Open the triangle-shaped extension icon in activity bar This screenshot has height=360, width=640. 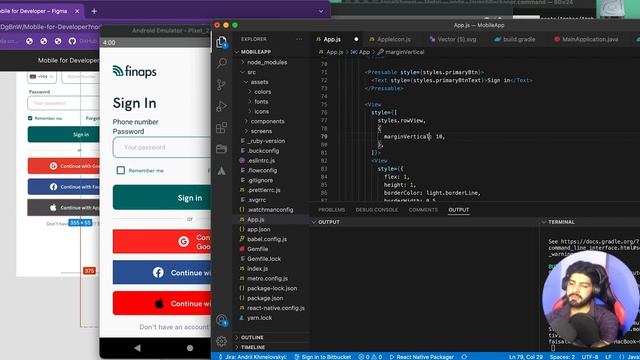pyautogui.click(x=221, y=171)
